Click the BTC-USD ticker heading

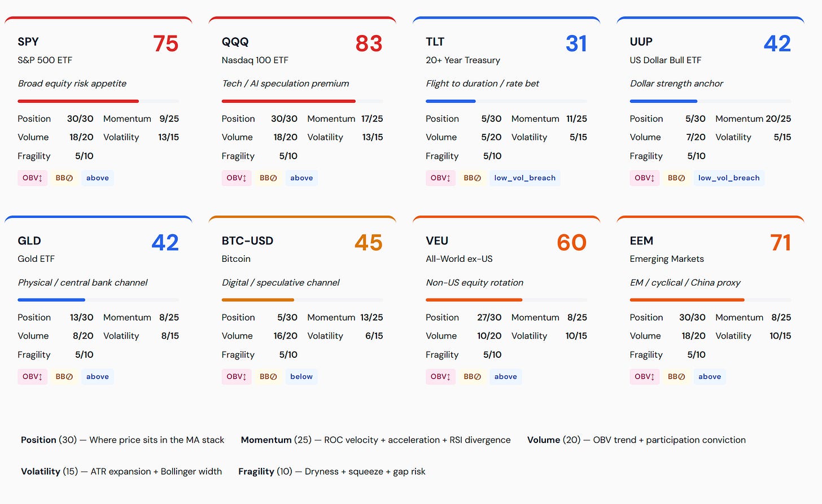click(x=248, y=240)
